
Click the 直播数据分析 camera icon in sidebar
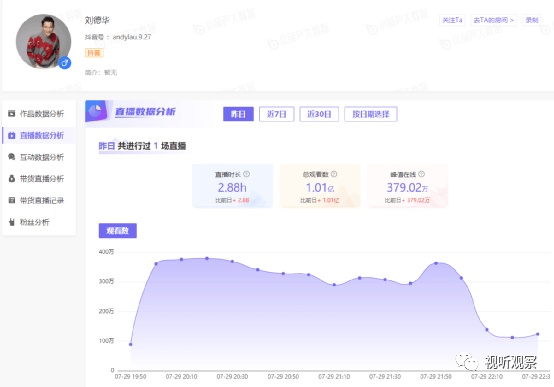[x=12, y=135]
